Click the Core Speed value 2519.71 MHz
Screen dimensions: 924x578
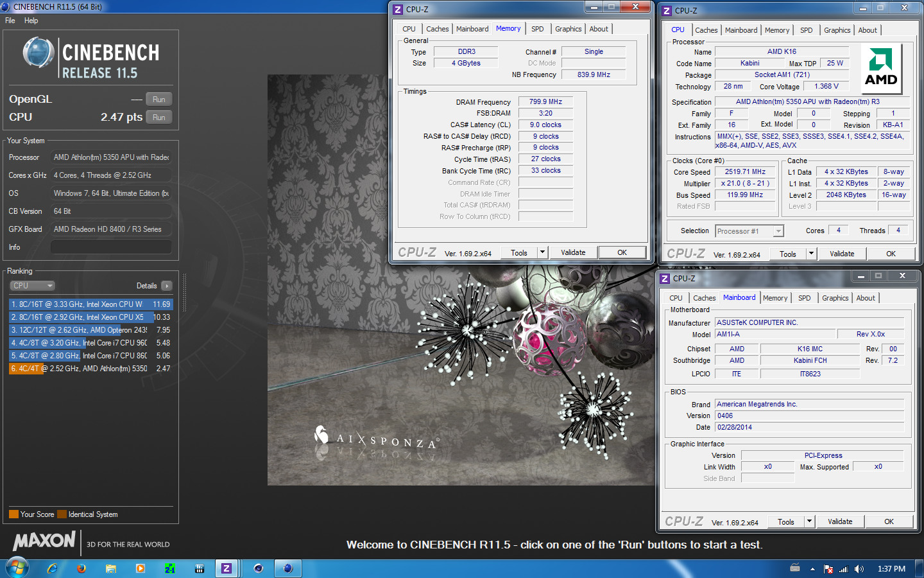pyautogui.click(x=745, y=172)
